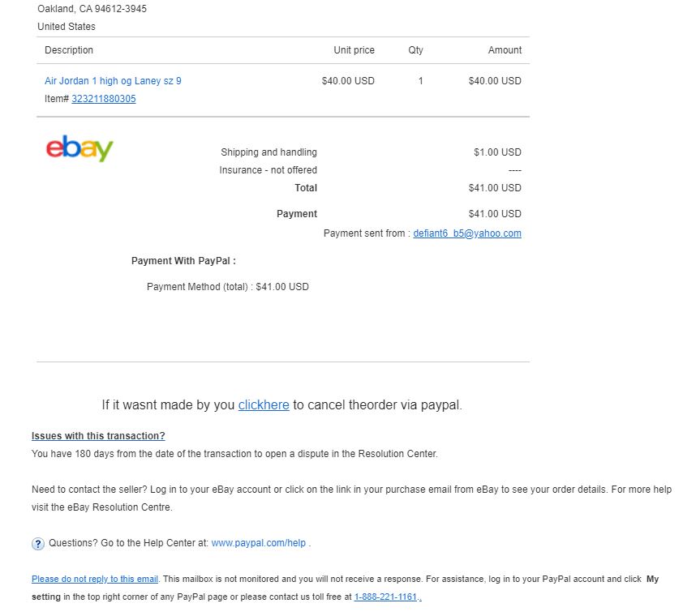Click the defiant6_b5@yahoo.com email link
This screenshot has height=616, width=683.
click(x=467, y=233)
